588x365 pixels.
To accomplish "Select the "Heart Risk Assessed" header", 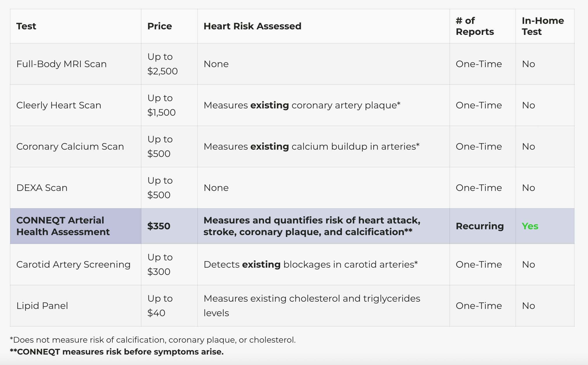I will click(252, 26).
